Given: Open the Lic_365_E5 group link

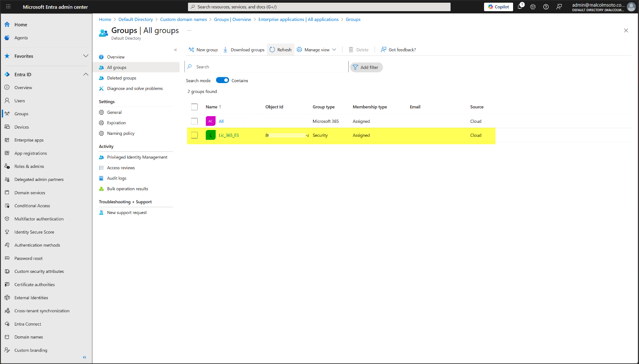Looking at the screenshot, I should coord(229,135).
